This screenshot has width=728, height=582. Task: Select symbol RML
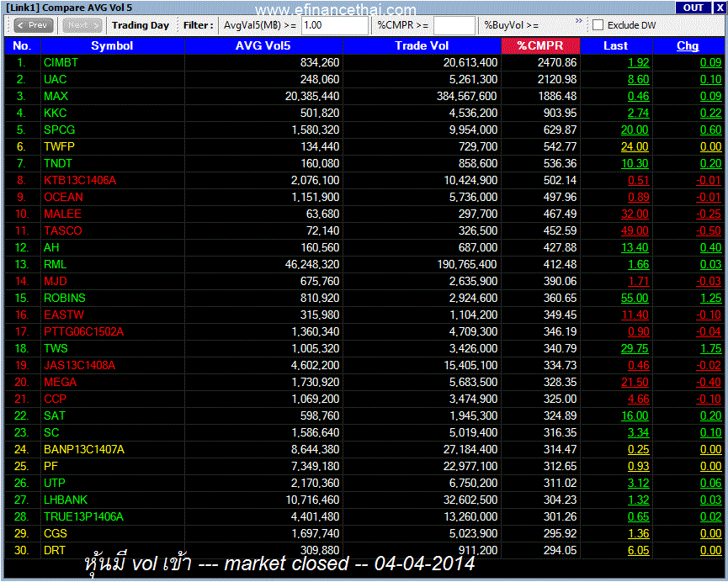[56, 265]
